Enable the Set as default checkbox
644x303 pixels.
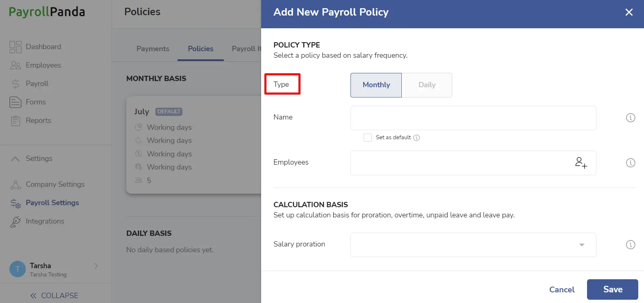pyautogui.click(x=368, y=138)
